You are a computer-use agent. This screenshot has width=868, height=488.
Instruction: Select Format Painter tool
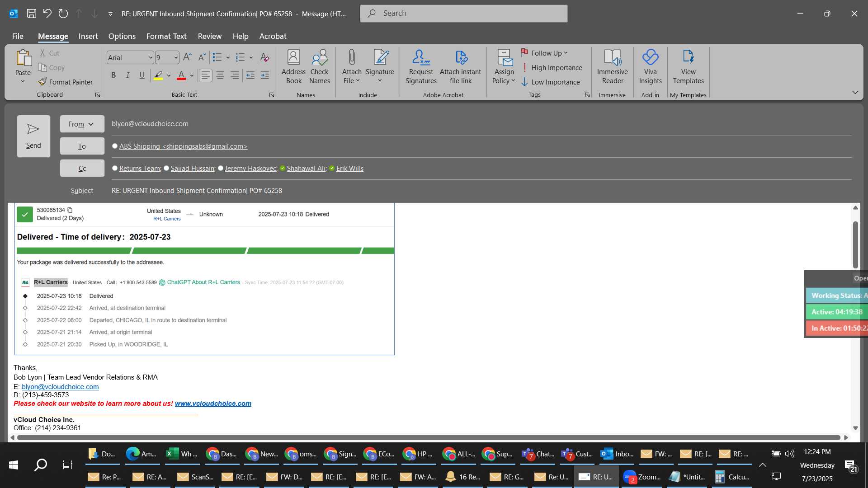coord(66,82)
